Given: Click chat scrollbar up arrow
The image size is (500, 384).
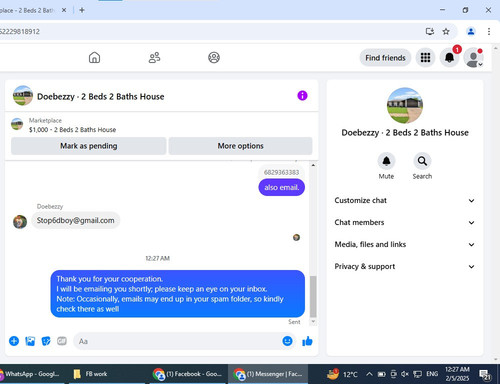Looking at the screenshot, I should click(x=313, y=165).
